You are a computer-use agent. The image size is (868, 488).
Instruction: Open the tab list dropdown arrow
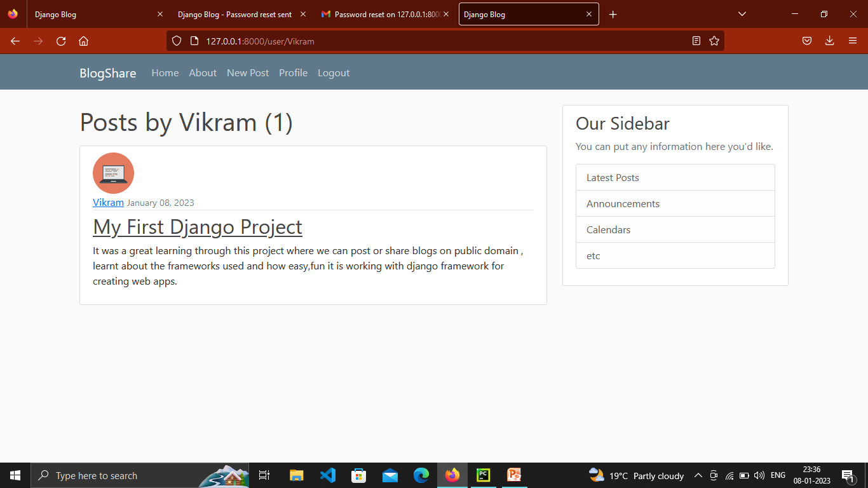742,13
